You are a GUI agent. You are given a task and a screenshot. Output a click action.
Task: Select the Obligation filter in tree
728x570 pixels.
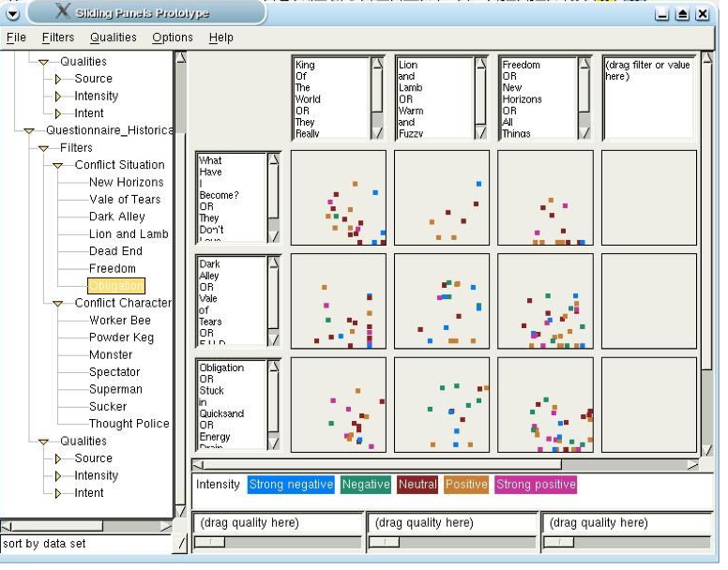(x=116, y=286)
